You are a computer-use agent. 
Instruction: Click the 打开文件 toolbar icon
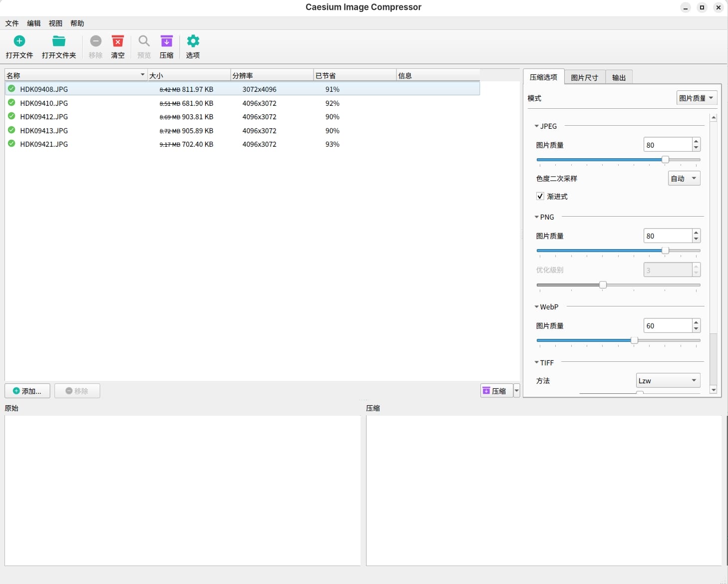(19, 41)
